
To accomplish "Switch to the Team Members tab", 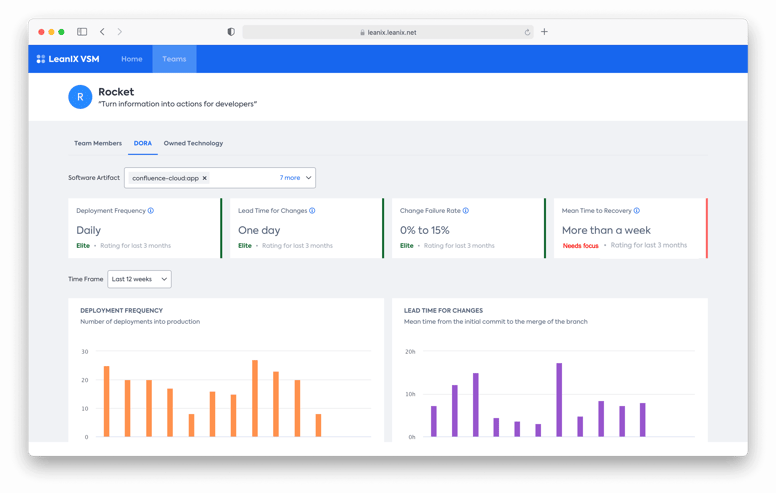I will [x=98, y=143].
